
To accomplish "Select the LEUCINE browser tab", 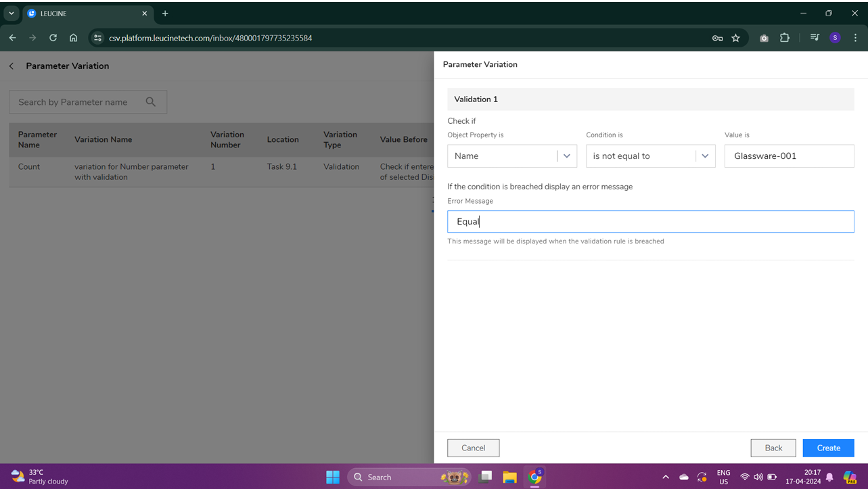I will click(87, 14).
